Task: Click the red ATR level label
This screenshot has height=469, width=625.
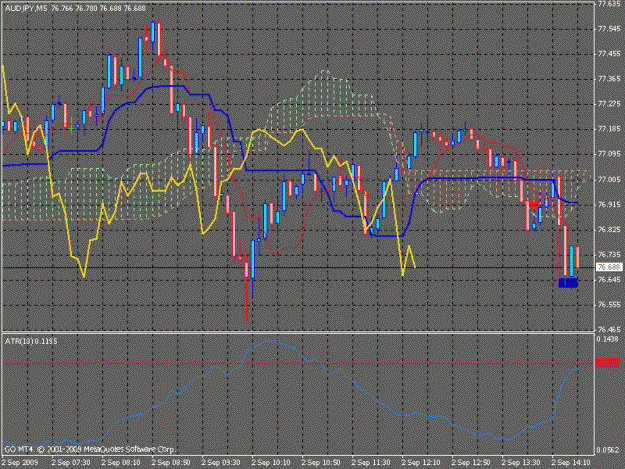Action: [607, 363]
